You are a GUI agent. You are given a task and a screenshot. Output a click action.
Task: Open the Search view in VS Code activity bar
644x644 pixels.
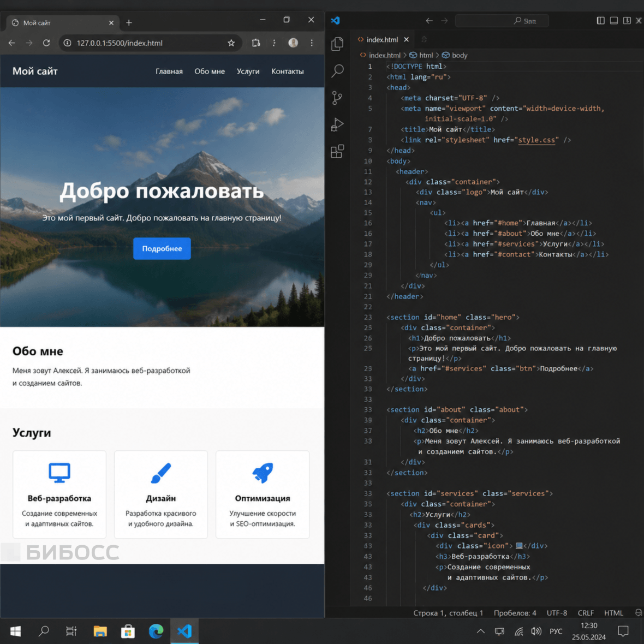337,71
